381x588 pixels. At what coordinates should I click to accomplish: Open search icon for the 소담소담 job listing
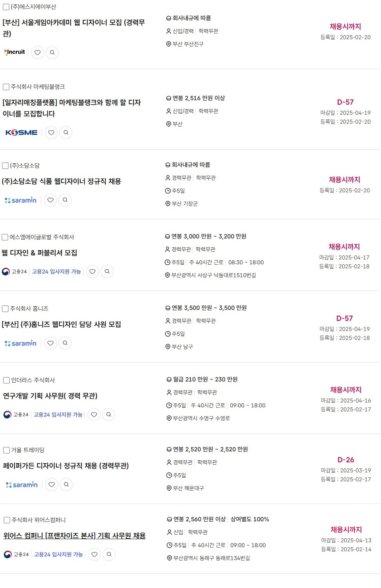point(65,200)
